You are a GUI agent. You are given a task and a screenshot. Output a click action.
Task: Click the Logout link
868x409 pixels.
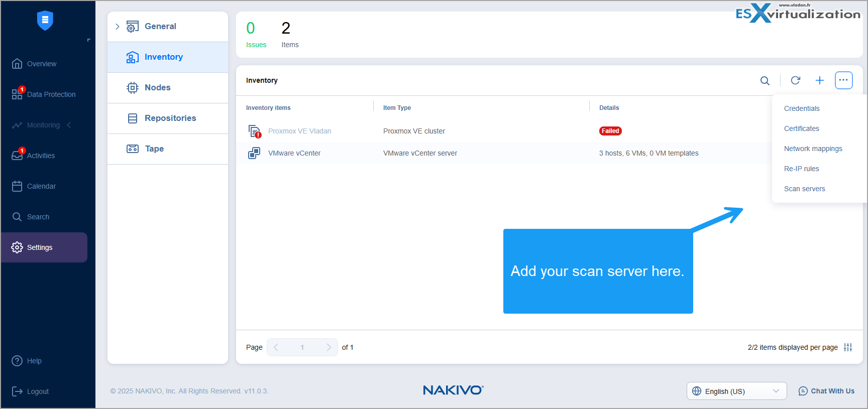38,391
